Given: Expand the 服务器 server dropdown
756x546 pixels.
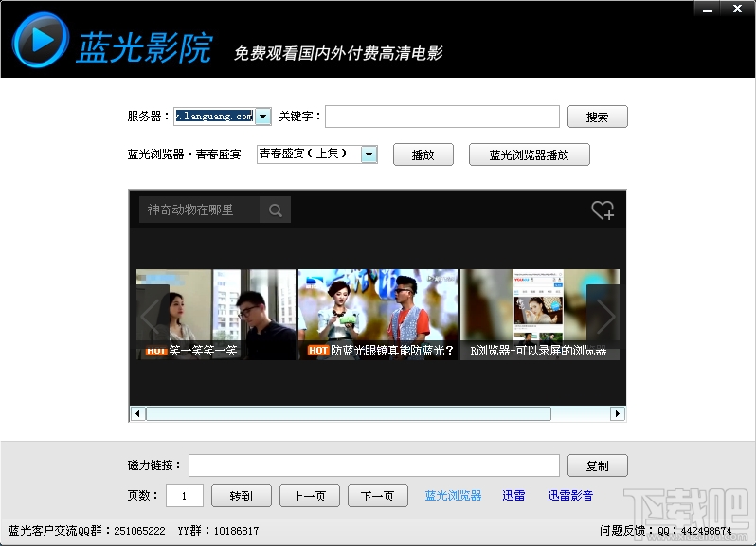Looking at the screenshot, I should (x=262, y=117).
